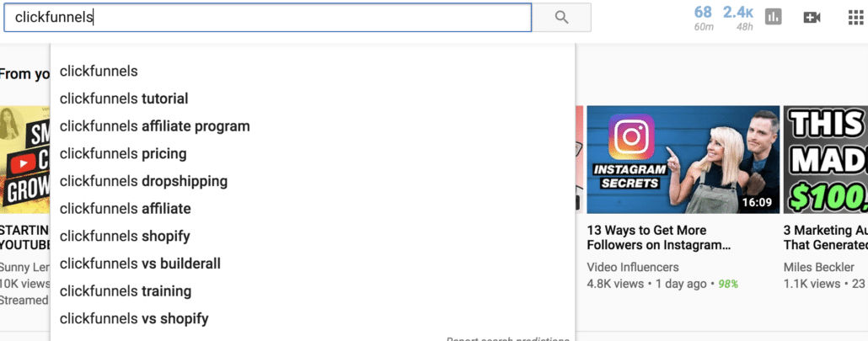
Task: Focus the clickfunnels search input field
Action: tap(268, 18)
